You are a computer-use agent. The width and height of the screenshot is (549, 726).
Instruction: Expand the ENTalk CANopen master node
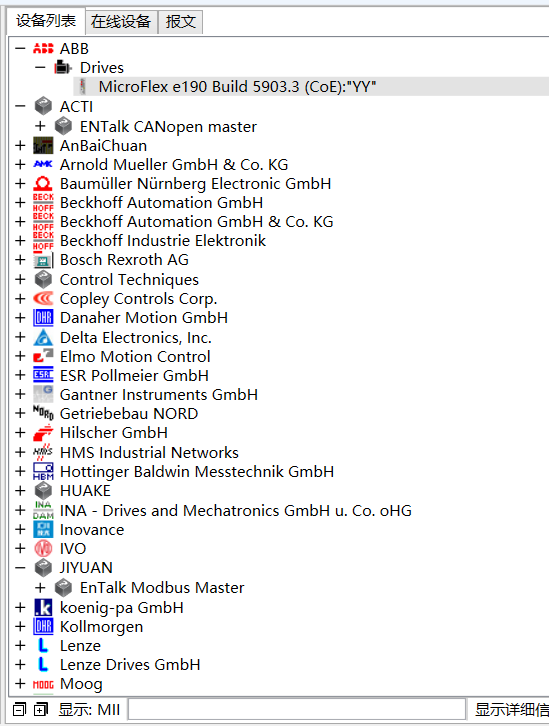point(40,126)
